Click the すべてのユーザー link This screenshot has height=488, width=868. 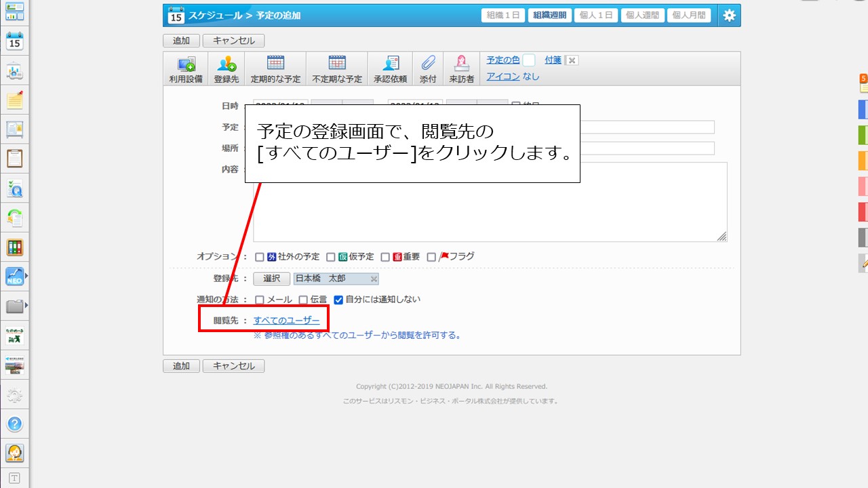tap(286, 321)
